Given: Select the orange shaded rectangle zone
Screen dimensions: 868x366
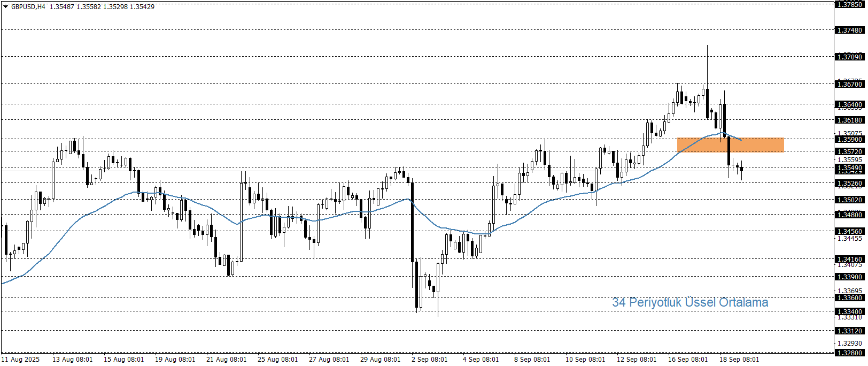Looking at the screenshot, I should (x=730, y=145).
